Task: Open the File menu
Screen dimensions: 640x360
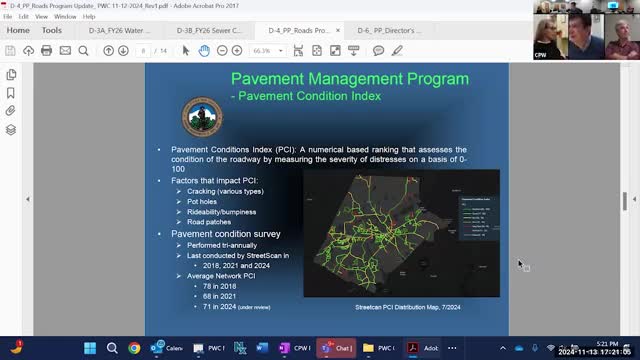Action: (x=7, y=17)
